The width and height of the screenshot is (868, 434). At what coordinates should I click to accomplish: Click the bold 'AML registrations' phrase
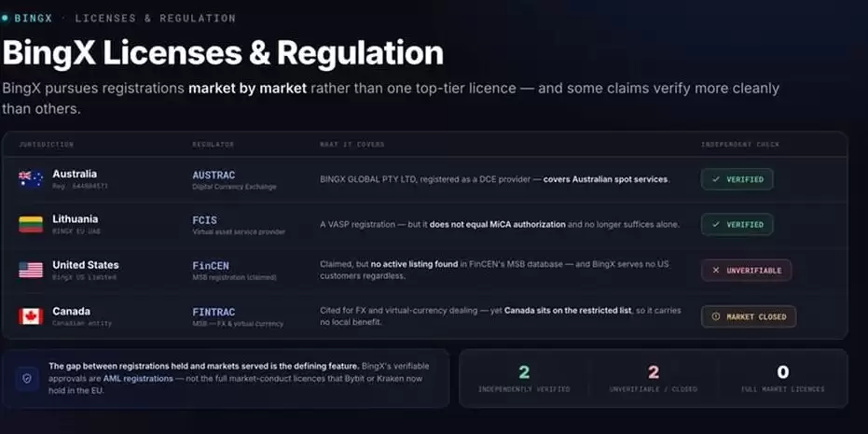coord(138,379)
